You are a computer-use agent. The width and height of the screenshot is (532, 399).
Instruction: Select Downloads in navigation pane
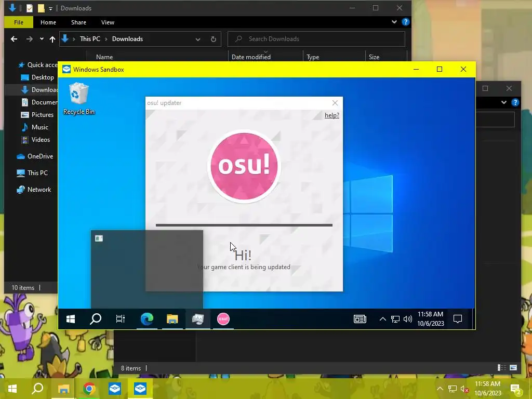click(39, 90)
